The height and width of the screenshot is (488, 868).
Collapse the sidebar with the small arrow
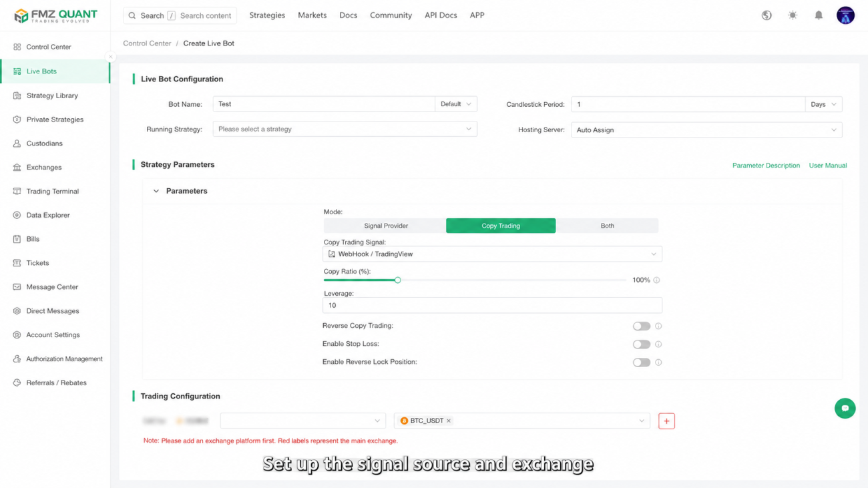(111, 57)
